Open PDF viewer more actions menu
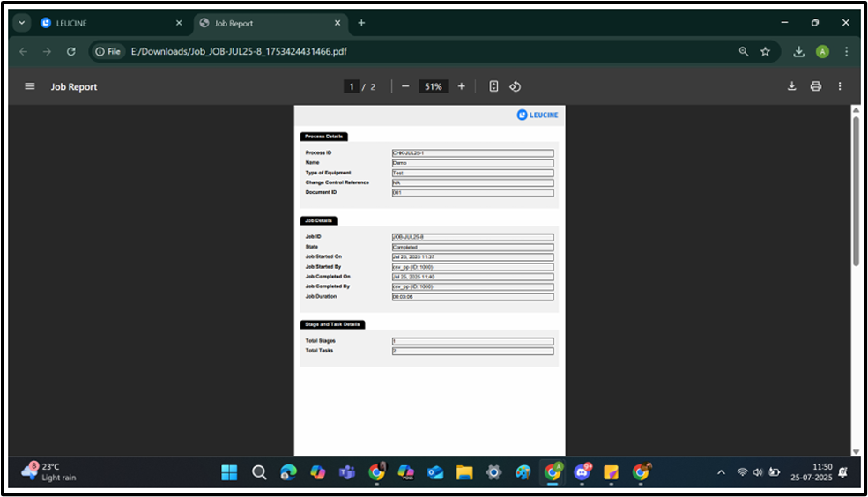The image size is (868, 497). point(840,86)
